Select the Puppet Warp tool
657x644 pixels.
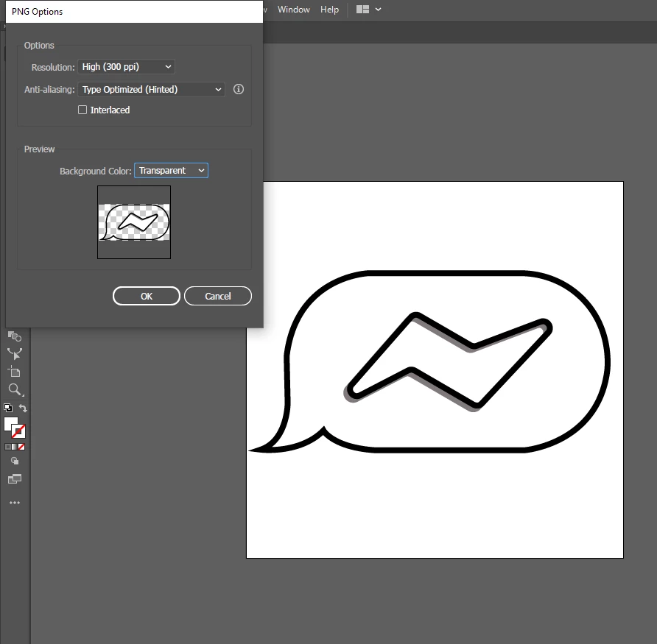click(x=15, y=354)
